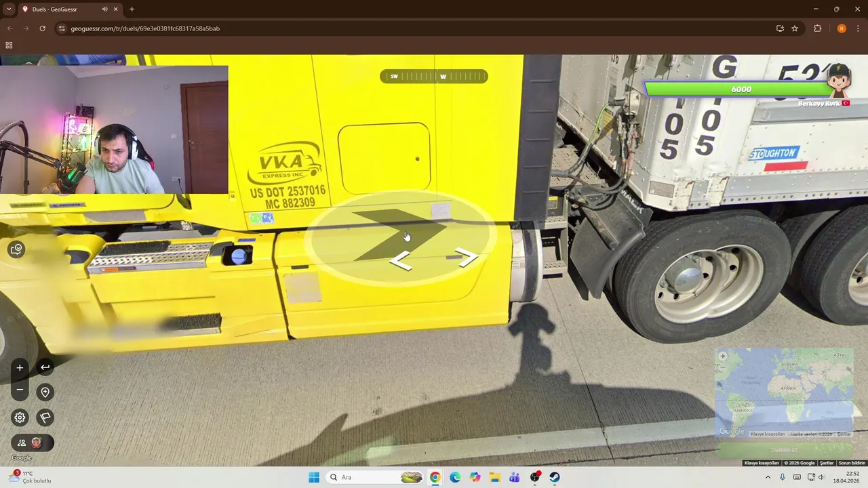Open the touch keyboard tray icon
868x488 pixels.
tap(797, 477)
